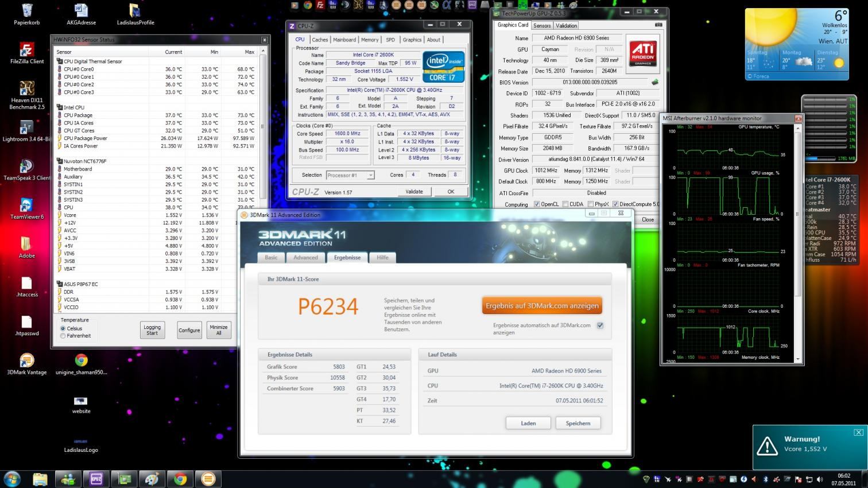This screenshot has height=488, width=868.
Task: Open the Basic tab in 3DMark 11
Action: (x=271, y=258)
